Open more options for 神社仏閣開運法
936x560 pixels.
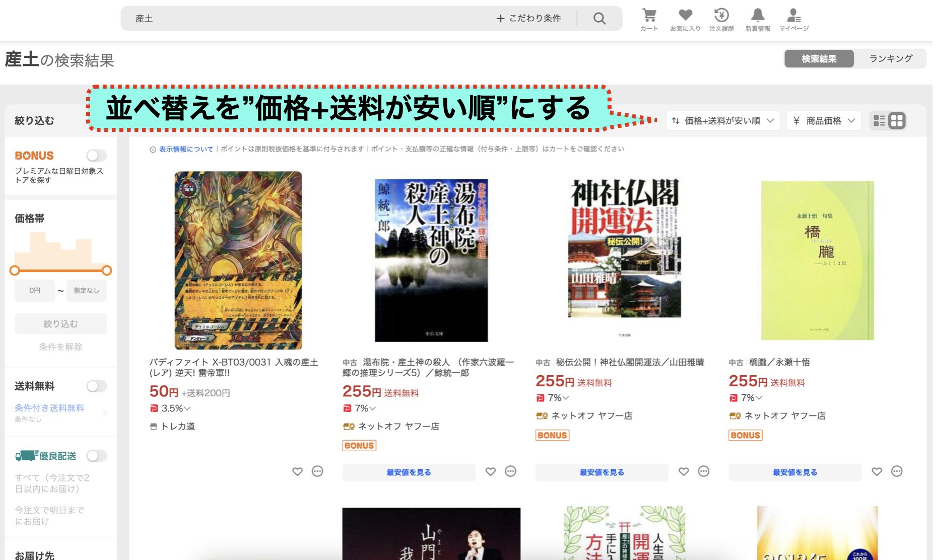(x=704, y=471)
